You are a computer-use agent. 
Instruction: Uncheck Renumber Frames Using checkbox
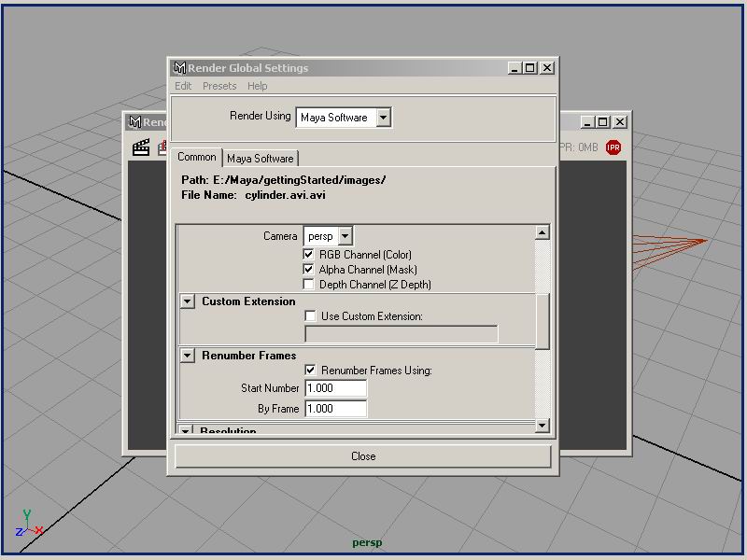click(x=310, y=370)
